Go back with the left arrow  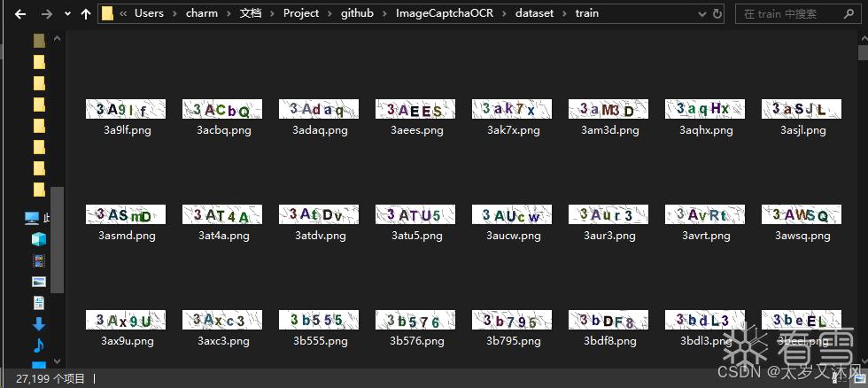pyautogui.click(x=20, y=14)
